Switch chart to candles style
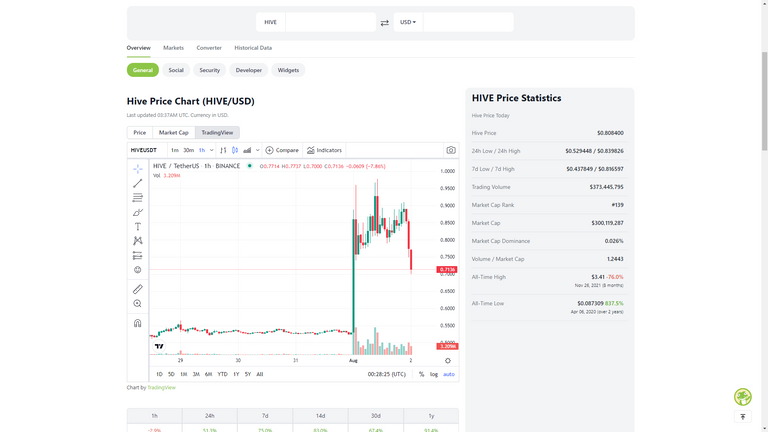 click(x=235, y=150)
